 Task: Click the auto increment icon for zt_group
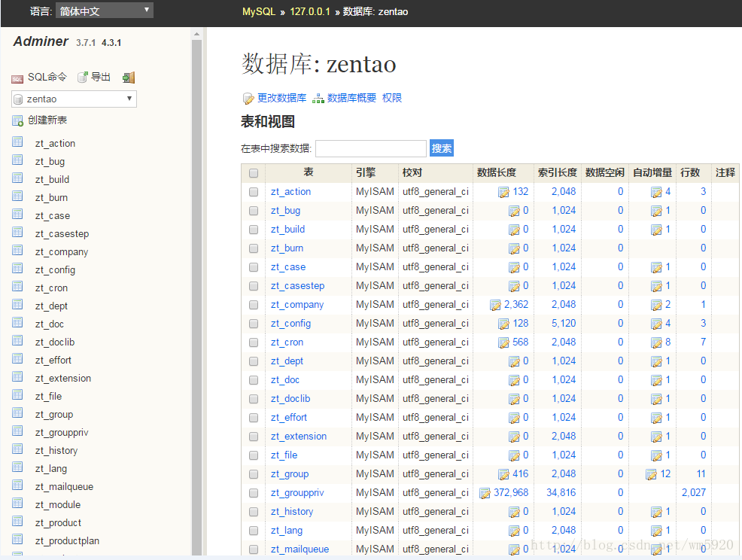click(x=652, y=474)
